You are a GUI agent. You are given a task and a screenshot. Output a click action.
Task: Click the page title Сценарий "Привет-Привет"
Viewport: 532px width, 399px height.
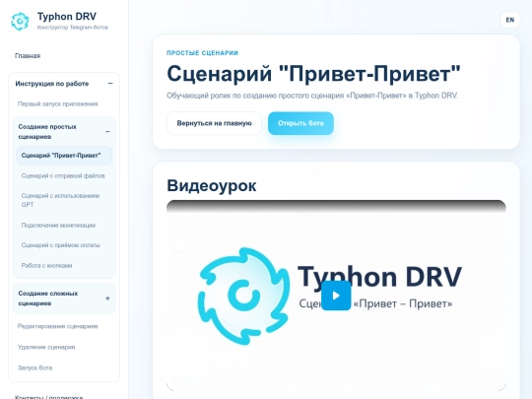pos(313,73)
